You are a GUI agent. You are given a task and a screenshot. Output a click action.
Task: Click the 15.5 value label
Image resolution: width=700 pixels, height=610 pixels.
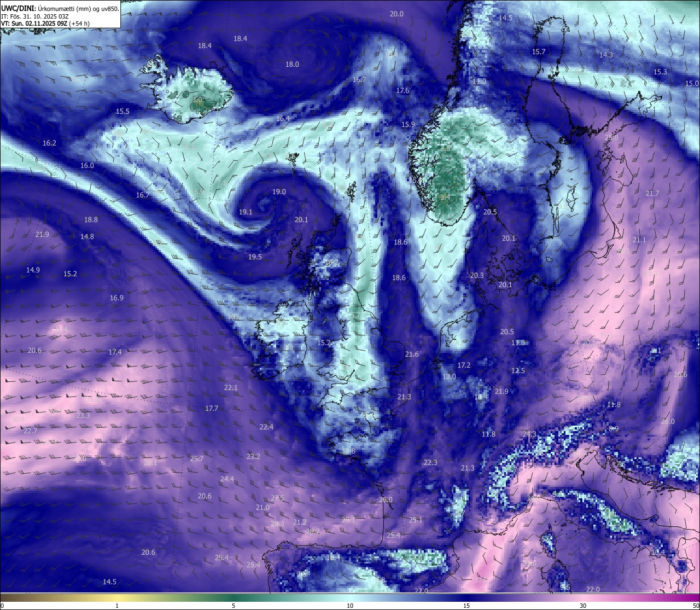pos(122,111)
